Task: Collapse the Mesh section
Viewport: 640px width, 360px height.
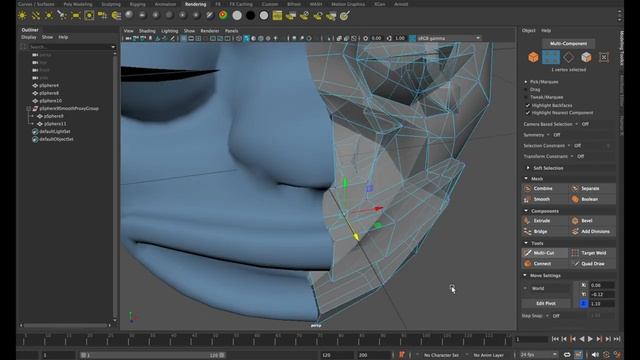Action: tap(526, 178)
